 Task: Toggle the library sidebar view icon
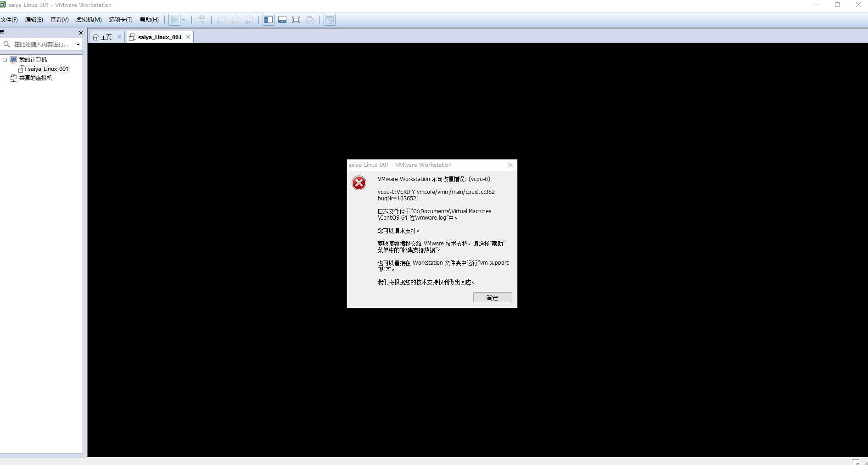269,20
